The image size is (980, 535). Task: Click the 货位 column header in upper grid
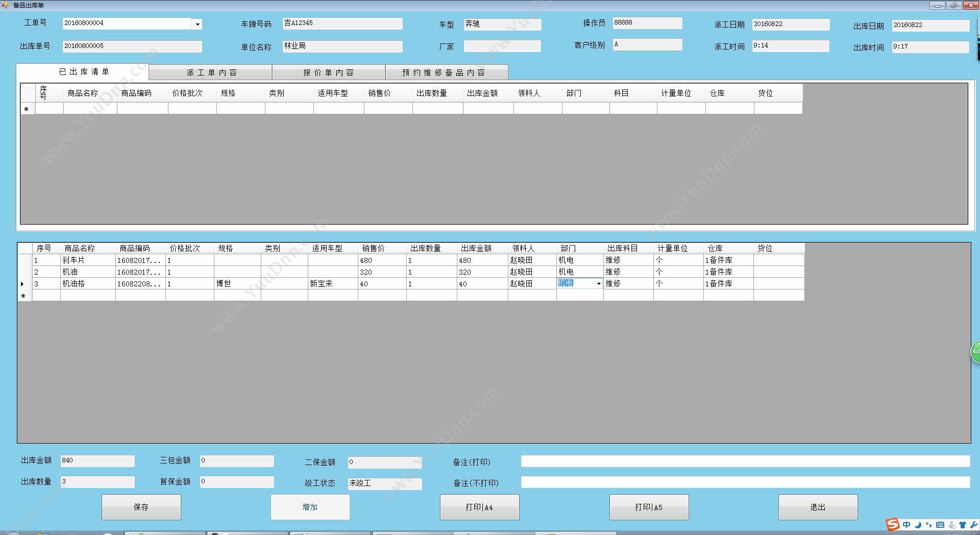[x=778, y=93]
